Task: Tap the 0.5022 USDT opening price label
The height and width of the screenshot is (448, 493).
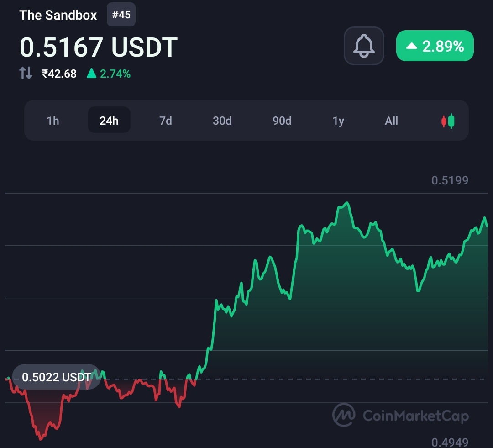Action: [56, 377]
